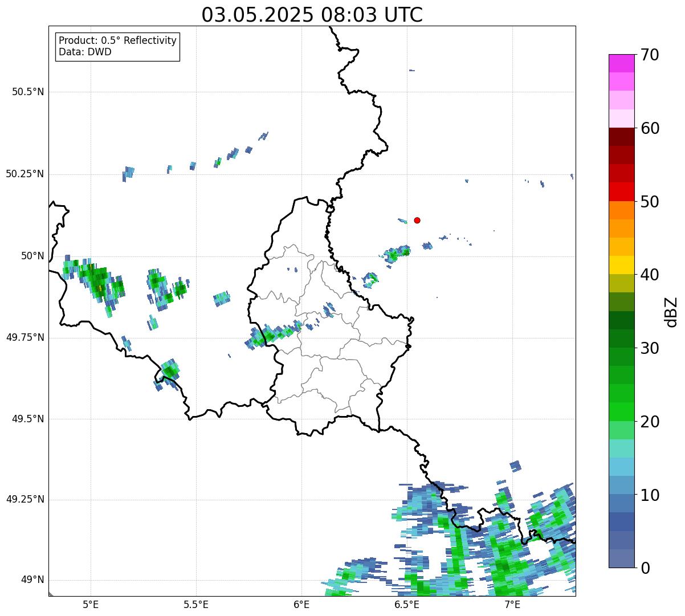Click the 50 colorbar tick label
Image resolution: width=685 pixels, height=616 pixels.
coord(650,202)
